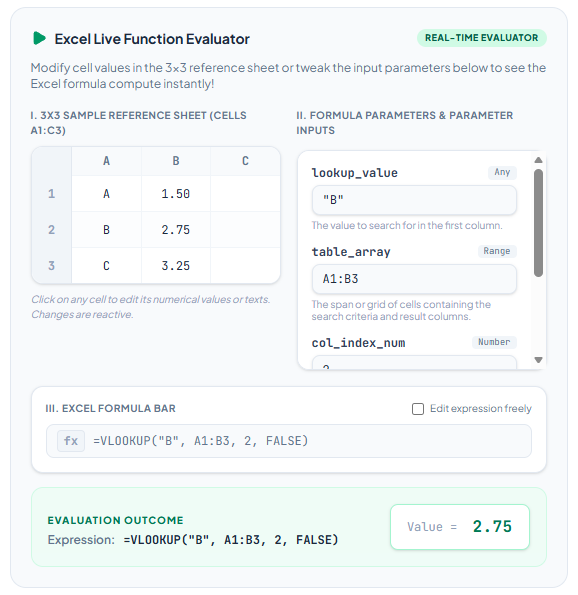Select cell A1 containing letter A
Image resolution: width=578 pixels, height=595 pixels.
106,194
